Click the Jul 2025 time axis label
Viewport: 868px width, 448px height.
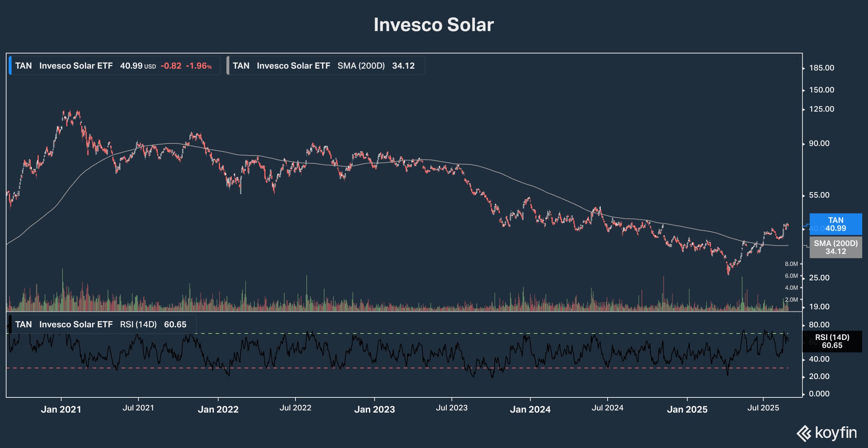click(763, 408)
